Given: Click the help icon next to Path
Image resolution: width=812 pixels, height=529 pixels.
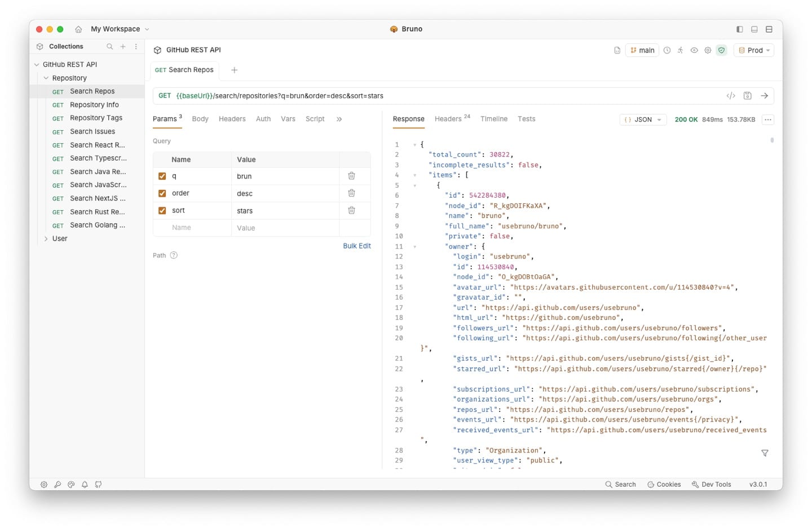Looking at the screenshot, I should coord(174,255).
